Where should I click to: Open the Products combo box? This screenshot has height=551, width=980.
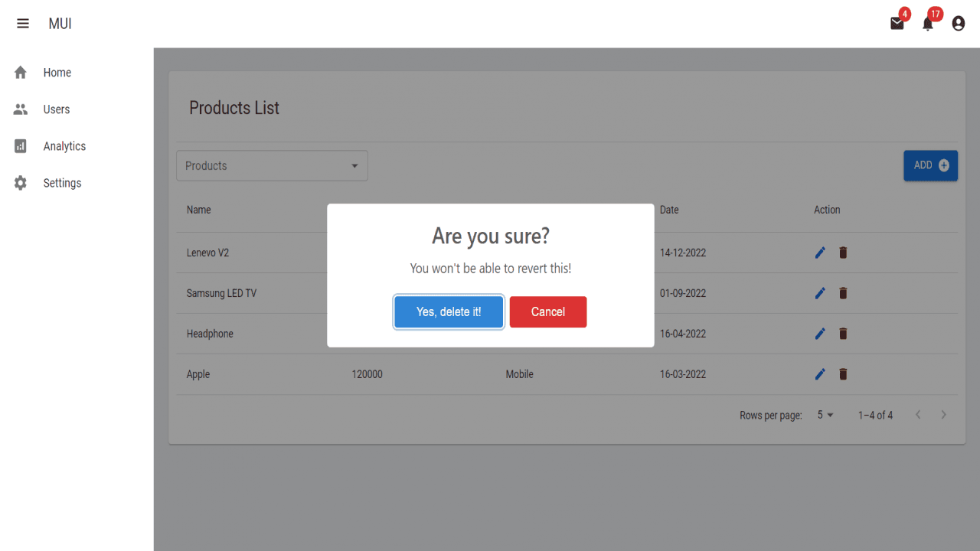point(272,165)
